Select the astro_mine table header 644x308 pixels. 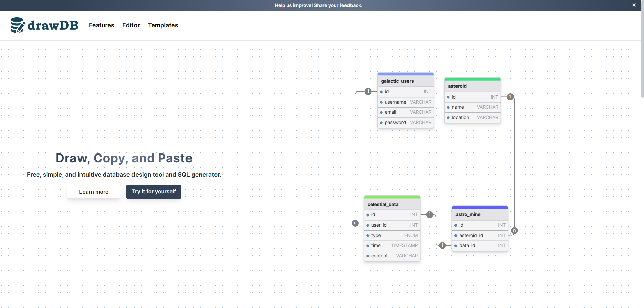(480, 214)
